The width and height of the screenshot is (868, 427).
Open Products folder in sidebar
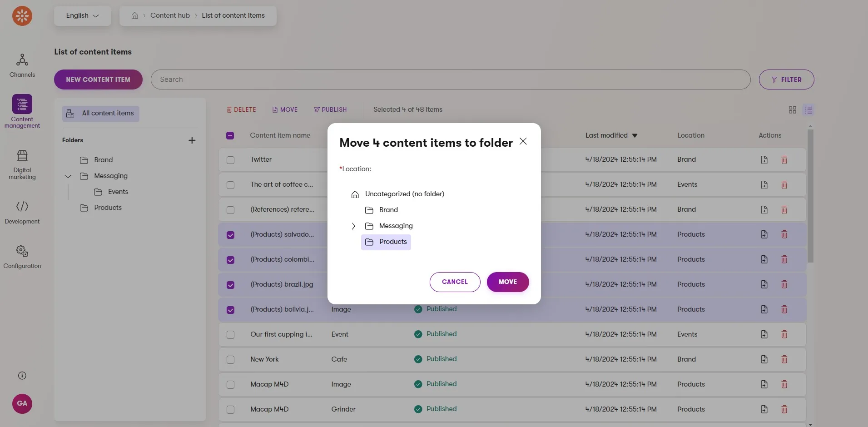pos(101,208)
